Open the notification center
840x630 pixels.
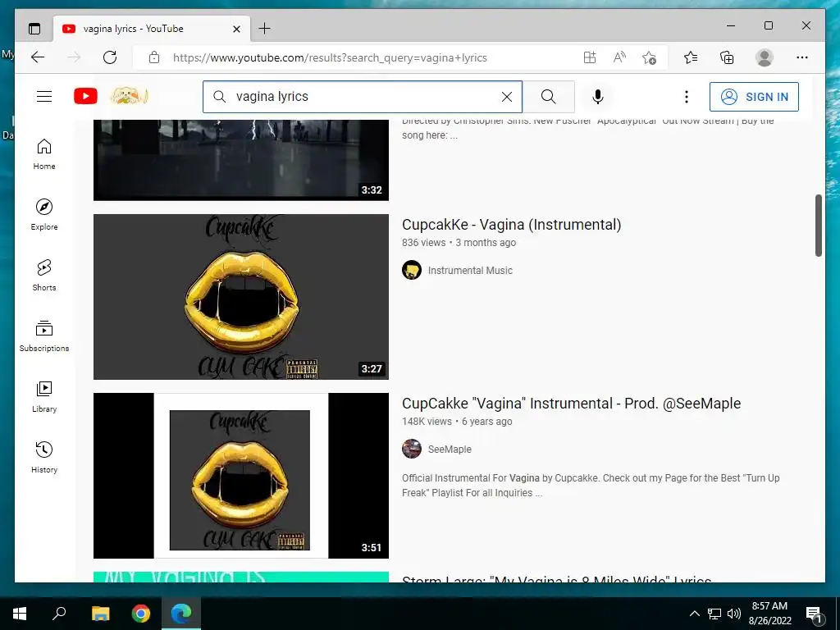coord(814,614)
